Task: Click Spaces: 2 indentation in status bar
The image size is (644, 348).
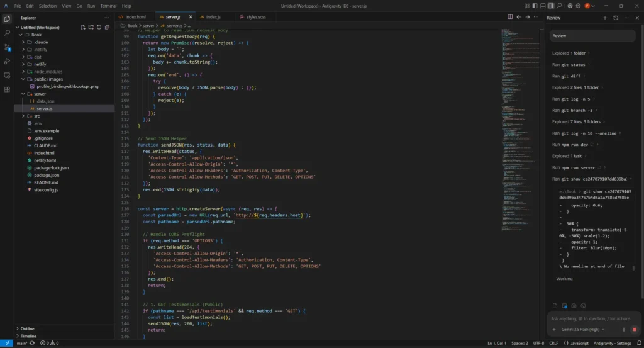Action: click(519, 343)
